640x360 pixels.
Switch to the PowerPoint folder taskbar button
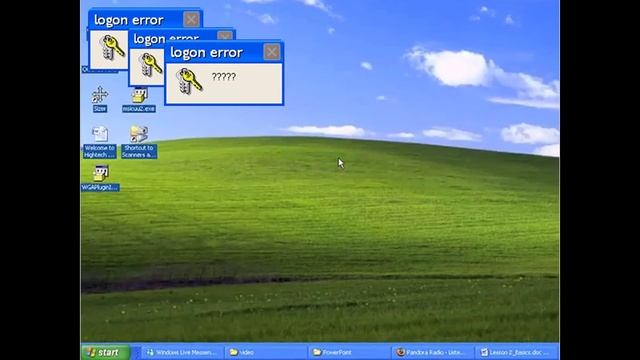pos(349,352)
